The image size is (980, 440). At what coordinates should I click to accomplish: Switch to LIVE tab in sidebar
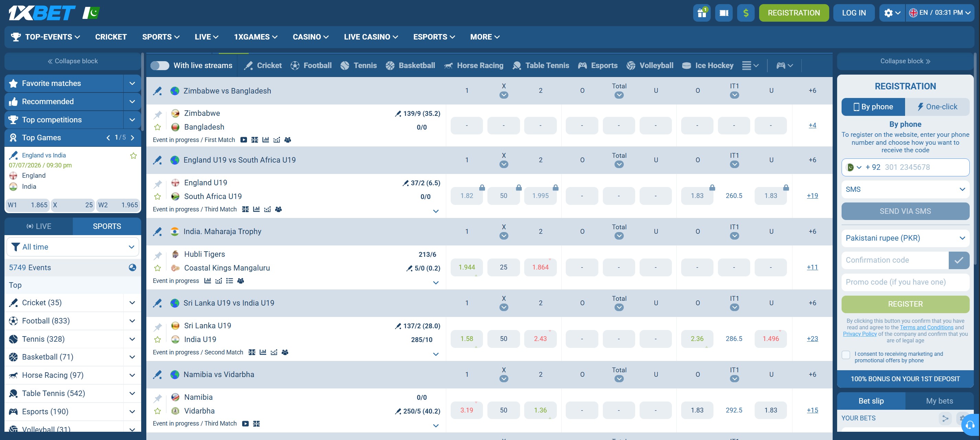[39, 227]
